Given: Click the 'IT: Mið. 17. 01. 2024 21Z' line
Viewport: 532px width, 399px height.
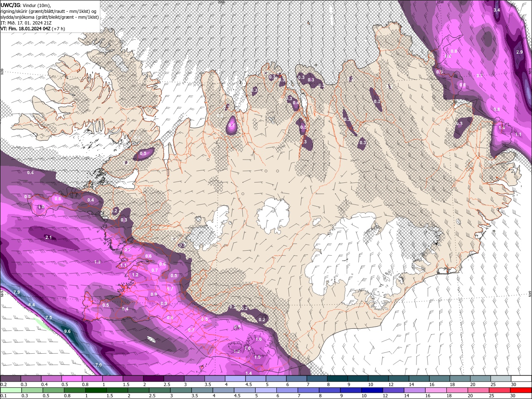Looking at the screenshot, I should (x=27, y=23).
